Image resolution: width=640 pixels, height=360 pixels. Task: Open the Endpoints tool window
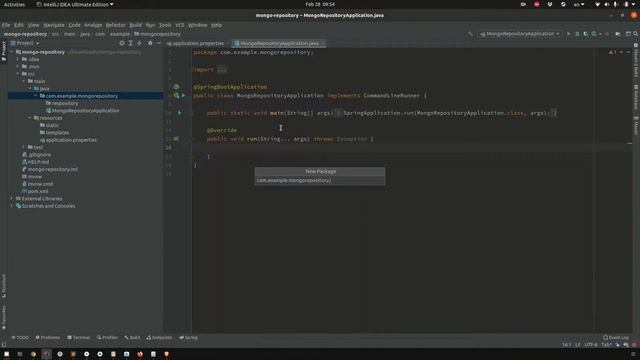point(160,338)
